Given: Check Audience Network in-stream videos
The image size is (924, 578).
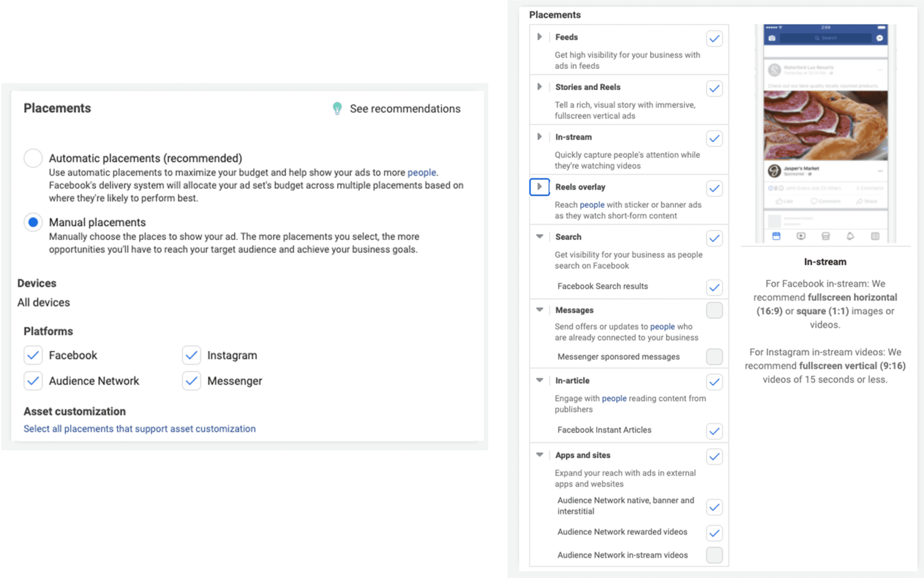Looking at the screenshot, I should point(714,555).
